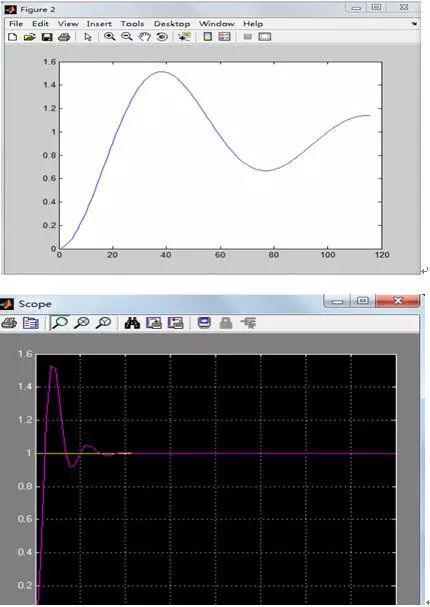
Task: Click Scope Autoscale binoculars icon
Action: [132, 322]
